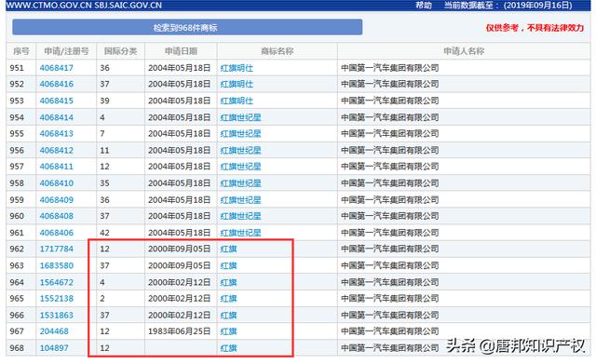This screenshot has height=364, width=596.
Task: Open registration number 104897
Action: (x=54, y=347)
